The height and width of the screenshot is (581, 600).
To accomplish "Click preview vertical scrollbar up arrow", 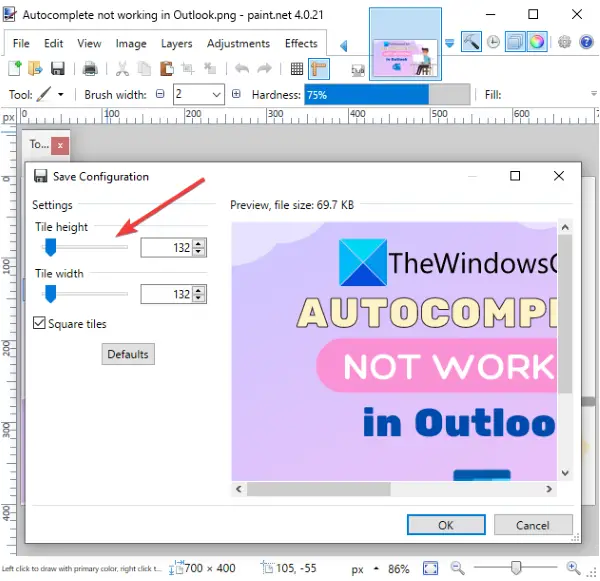I will pyautogui.click(x=565, y=227).
